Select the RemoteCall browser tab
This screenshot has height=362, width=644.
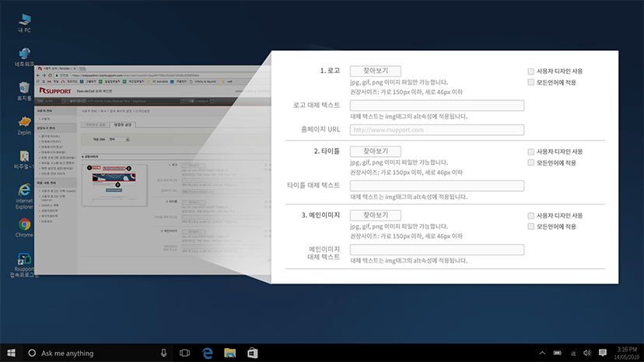point(56,68)
